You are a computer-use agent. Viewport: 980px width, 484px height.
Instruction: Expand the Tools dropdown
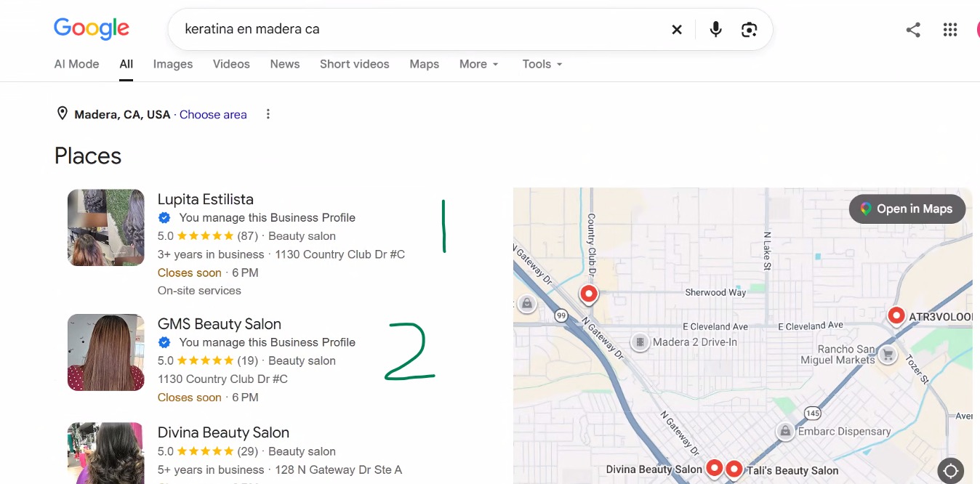point(542,64)
